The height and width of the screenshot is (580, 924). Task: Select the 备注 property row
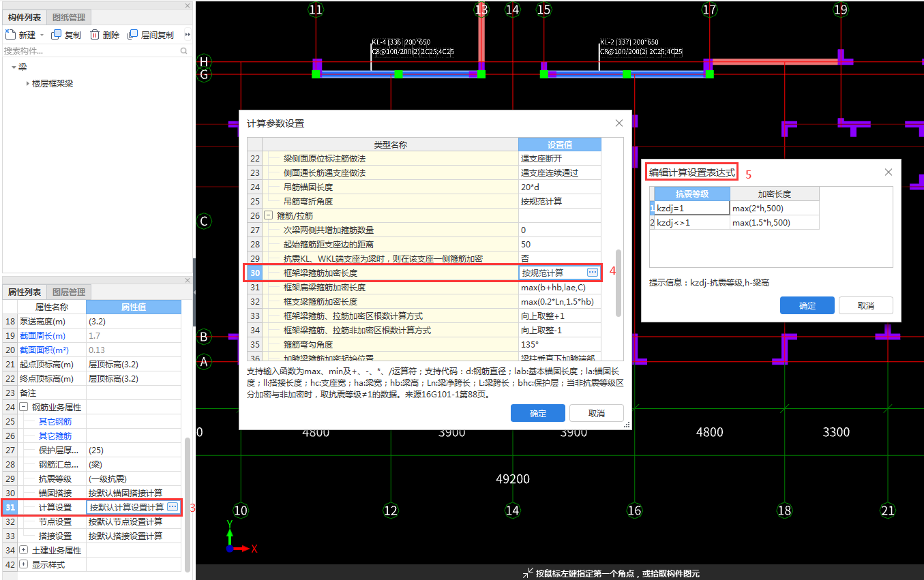click(92, 393)
